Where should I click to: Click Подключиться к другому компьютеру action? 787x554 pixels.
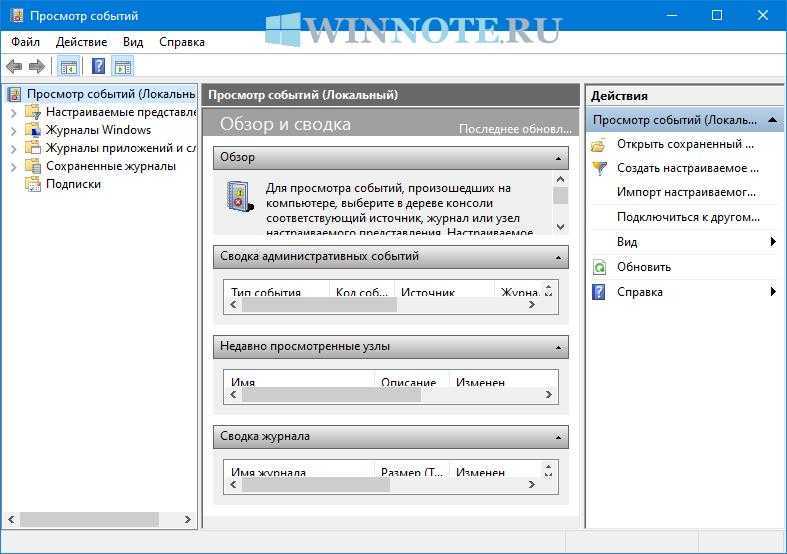688,217
